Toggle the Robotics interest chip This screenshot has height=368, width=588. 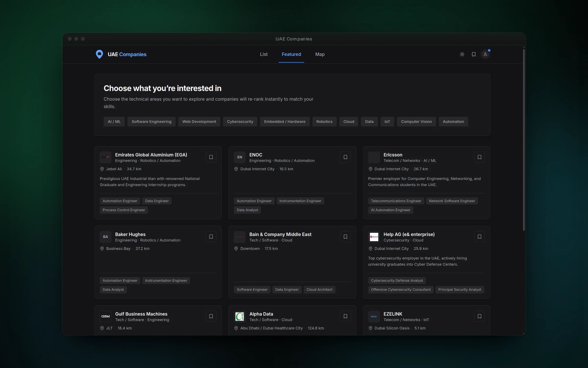[x=324, y=122]
